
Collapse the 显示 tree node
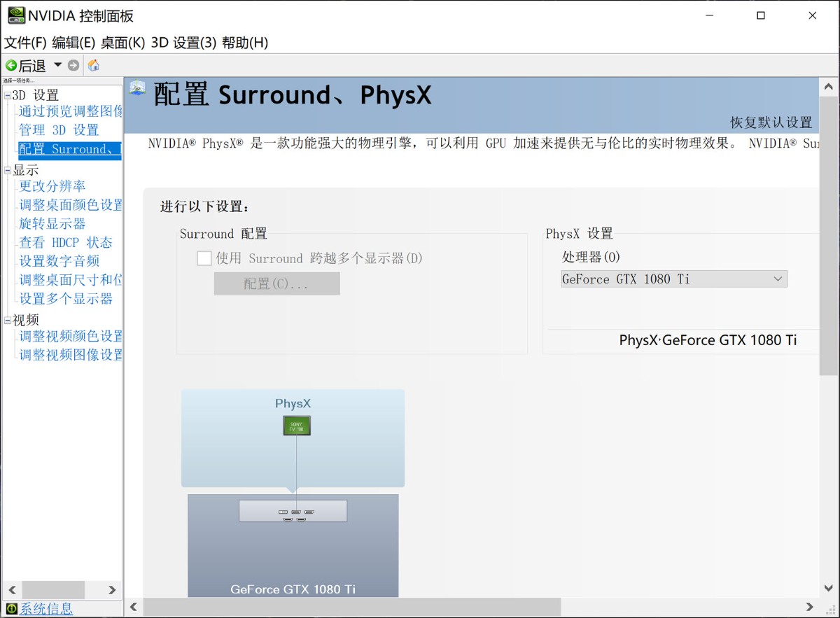8,170
